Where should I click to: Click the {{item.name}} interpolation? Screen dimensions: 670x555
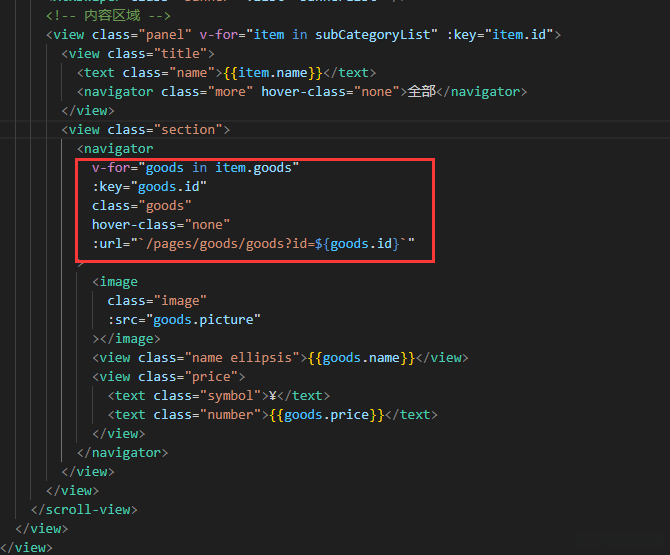(273, 73)
